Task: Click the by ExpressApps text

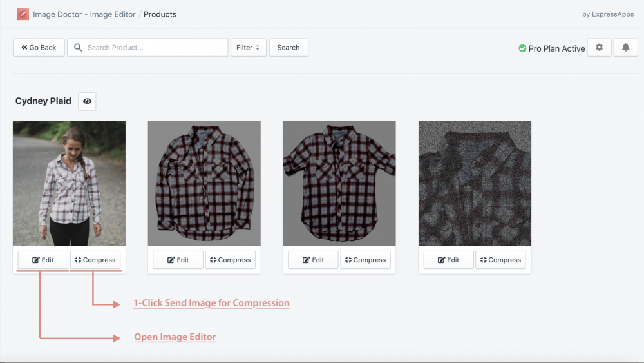Action: tap(608, 14)
